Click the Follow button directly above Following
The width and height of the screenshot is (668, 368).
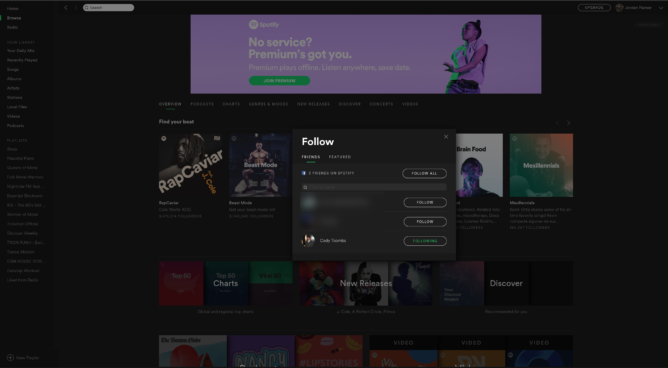(x=425, y=222)
